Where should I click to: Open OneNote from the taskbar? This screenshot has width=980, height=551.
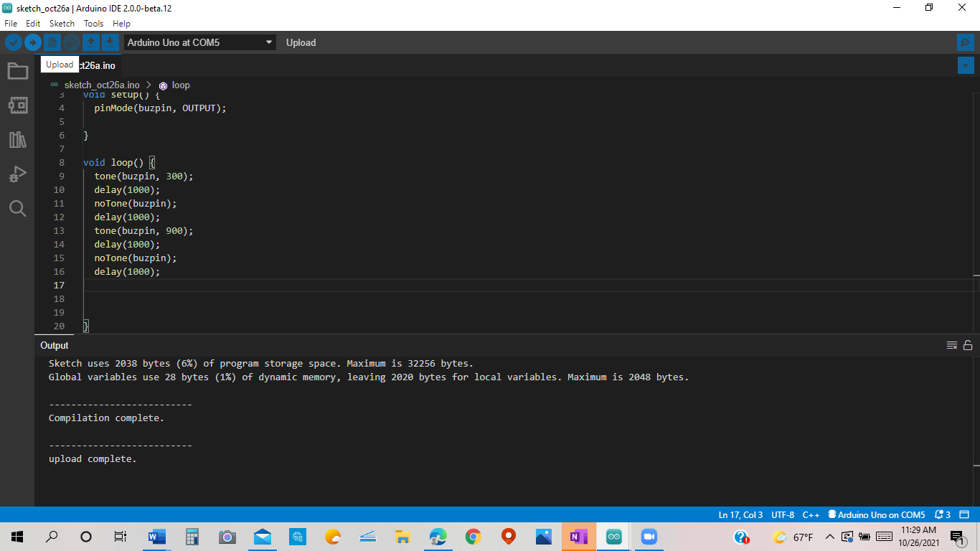pyautogui.click(x=578, y=537)
